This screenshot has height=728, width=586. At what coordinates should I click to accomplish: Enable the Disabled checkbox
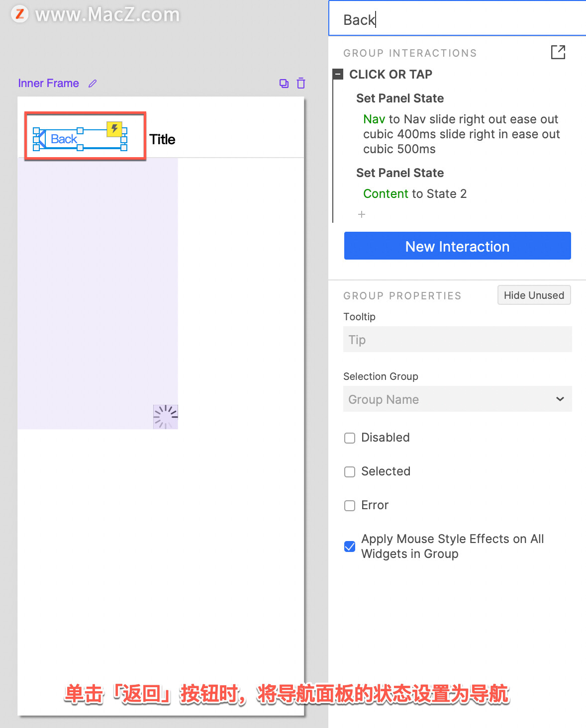click(x=350, y=438)
